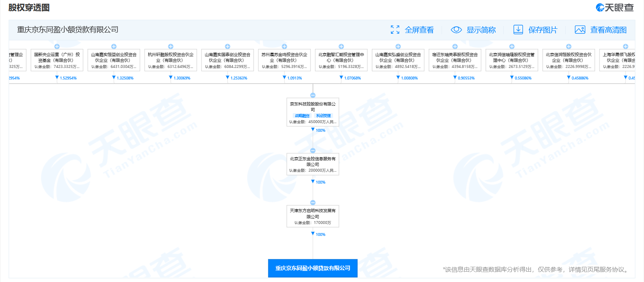Click the 0.55086% share percentage
The height and width of the screenshot is (282, 644).
(x=524, y=78)
